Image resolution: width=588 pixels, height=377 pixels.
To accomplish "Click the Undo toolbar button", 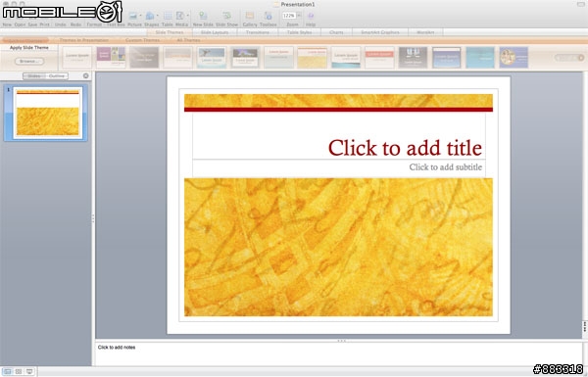I will [x=60, y=19].
